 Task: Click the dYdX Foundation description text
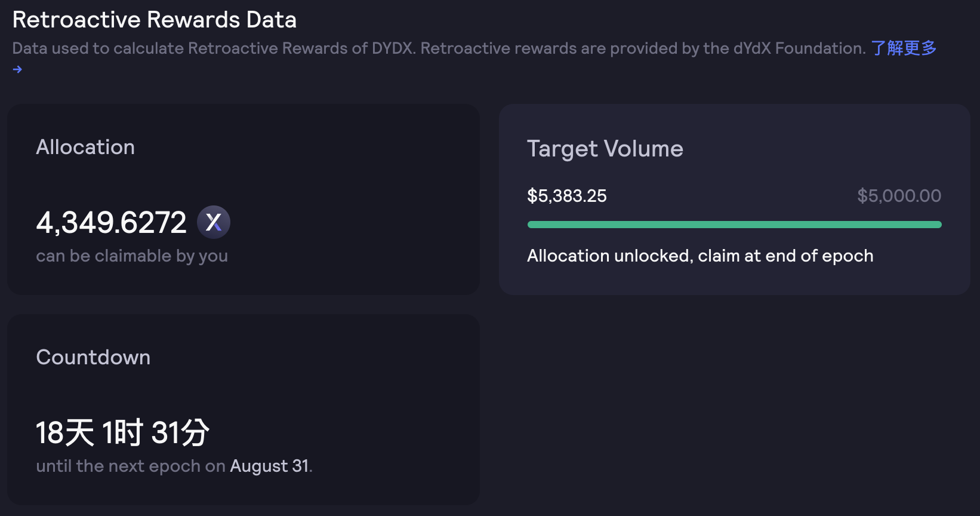tap(439, 48)
